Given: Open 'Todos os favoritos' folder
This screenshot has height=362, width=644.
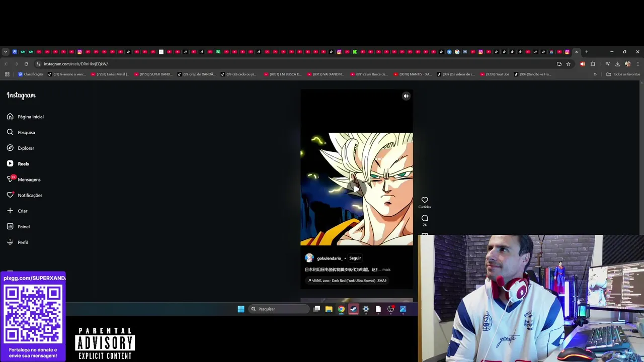Looking at the screenshot, I should pyautogui.click(x=623, y=74).
